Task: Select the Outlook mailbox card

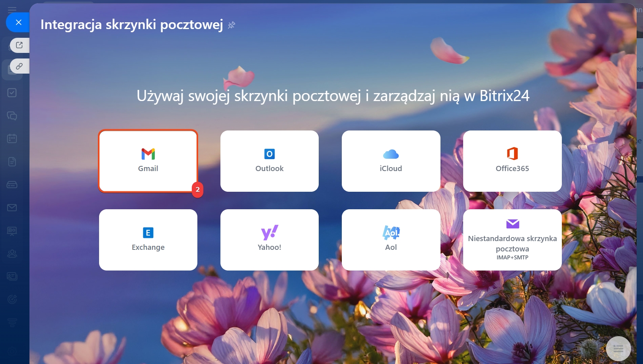Action: pos(269,161)
